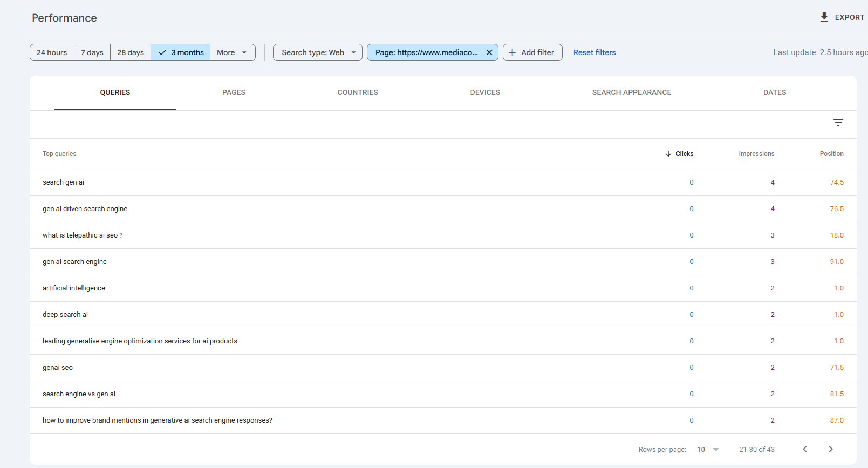Select query 'search gen ai'
Screen dimensions: 868x468
click(x=63, y=182)
